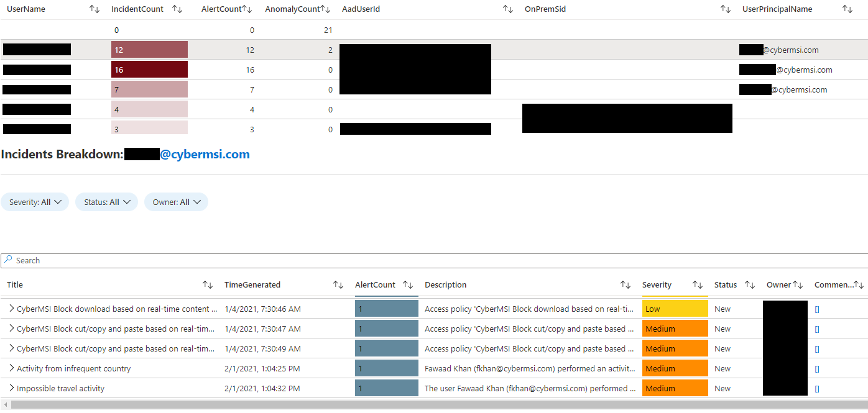Expand Block cut/copy incident at 7:30:49 AM

point(11,348)
